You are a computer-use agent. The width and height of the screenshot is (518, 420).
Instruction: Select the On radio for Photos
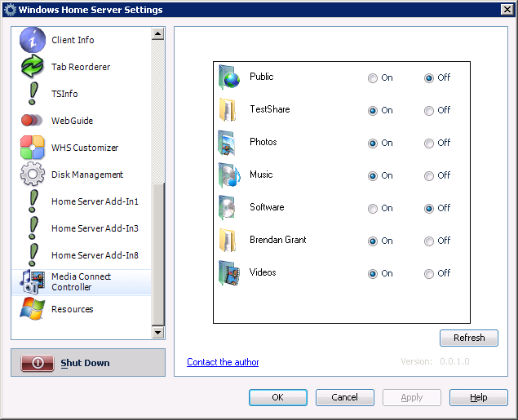coord(372,144)
